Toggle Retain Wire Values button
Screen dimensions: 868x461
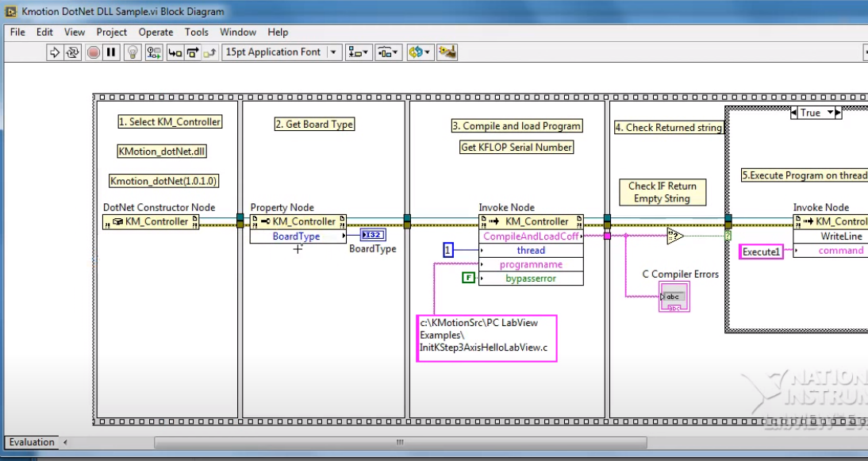tap(153, 52)
